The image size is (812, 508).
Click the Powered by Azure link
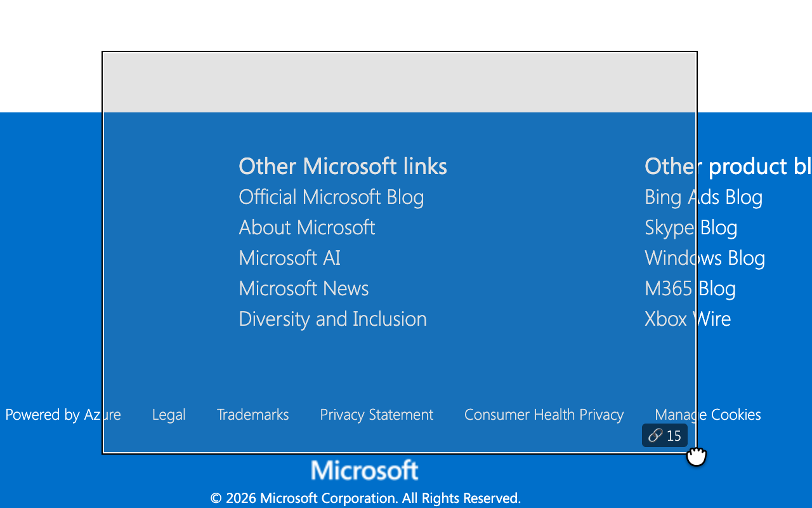point(63,415)
